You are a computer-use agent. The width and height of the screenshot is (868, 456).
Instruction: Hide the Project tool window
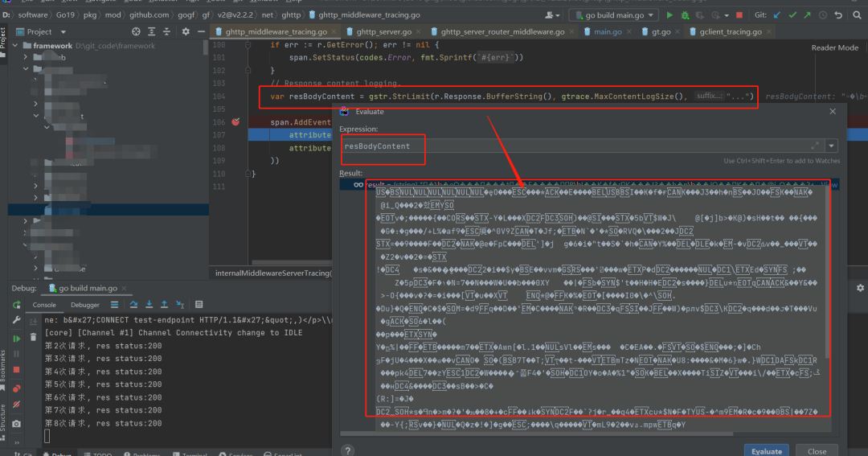coord(201,32)
